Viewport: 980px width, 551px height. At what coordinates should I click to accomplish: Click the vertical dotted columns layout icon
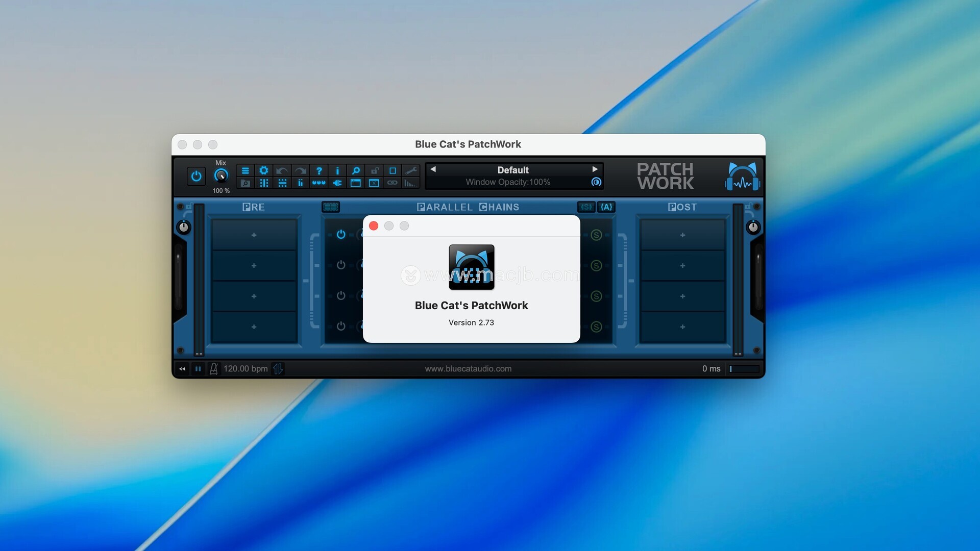[264, 183]
